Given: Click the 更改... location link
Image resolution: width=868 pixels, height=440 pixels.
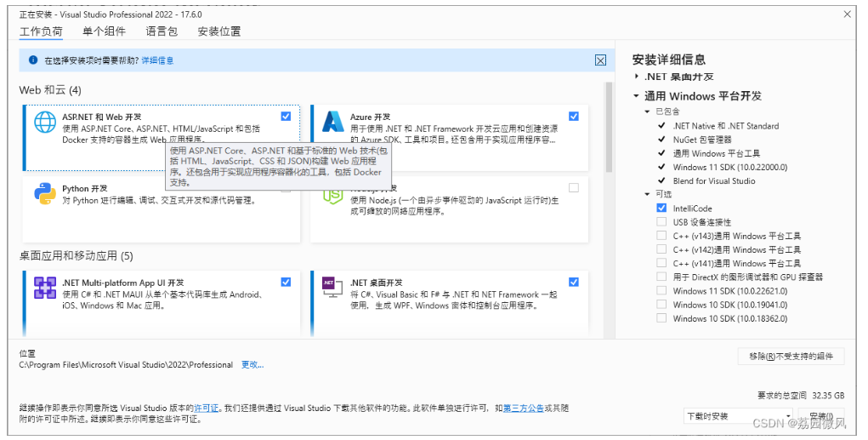Looking at the screenshot, I should coord(252,364).
